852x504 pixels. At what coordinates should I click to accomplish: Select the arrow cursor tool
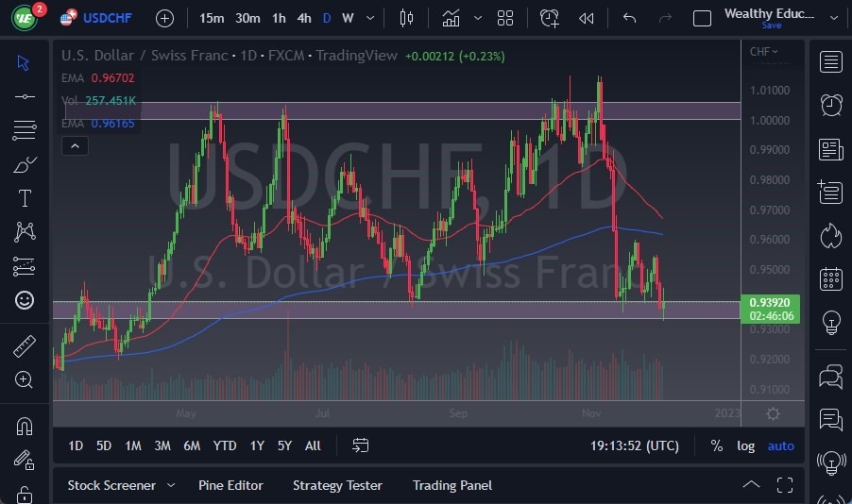click(24, 62)
